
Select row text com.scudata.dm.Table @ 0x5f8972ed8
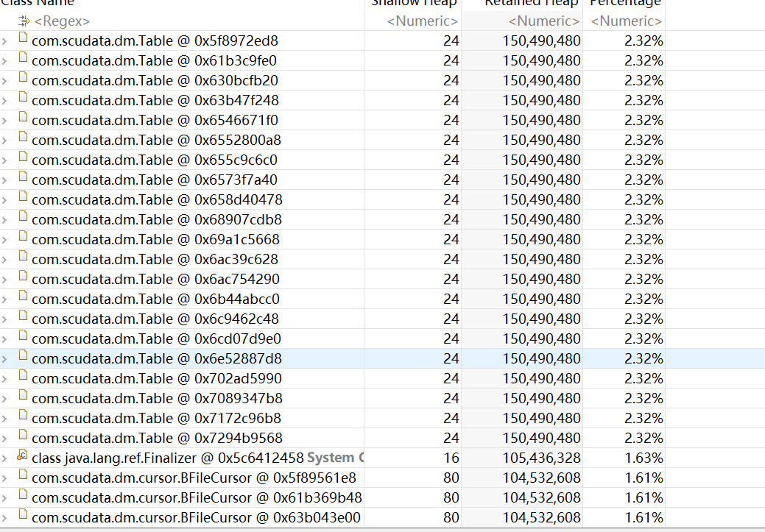click(x=155, y=41)
